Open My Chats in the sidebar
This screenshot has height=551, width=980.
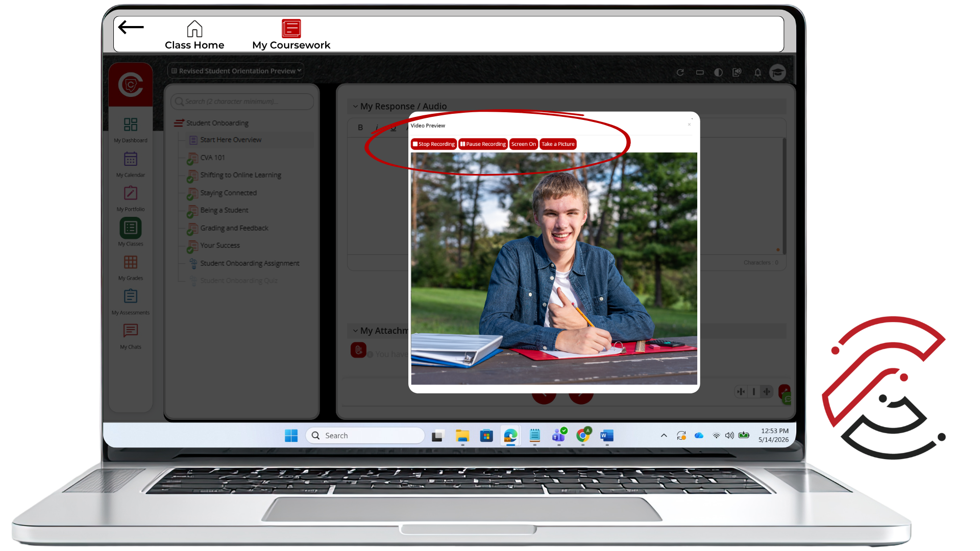(131, 336)
